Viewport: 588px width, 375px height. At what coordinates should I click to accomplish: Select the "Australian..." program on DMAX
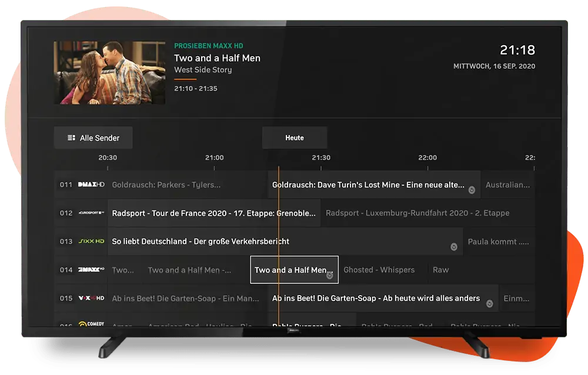pyautogui.click(x=508, y=185)
